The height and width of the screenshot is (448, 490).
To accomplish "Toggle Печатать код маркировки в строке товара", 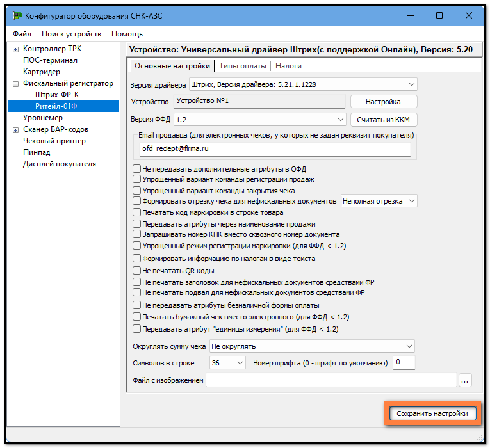I will point(136,212).
